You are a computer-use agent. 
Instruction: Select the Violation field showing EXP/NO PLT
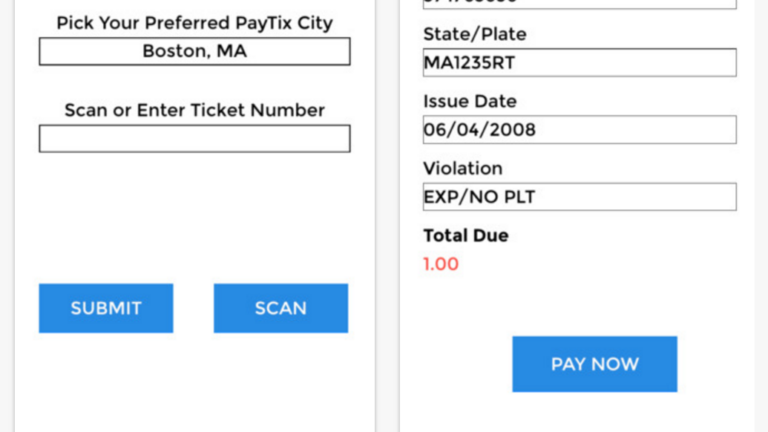click(579, 197)
